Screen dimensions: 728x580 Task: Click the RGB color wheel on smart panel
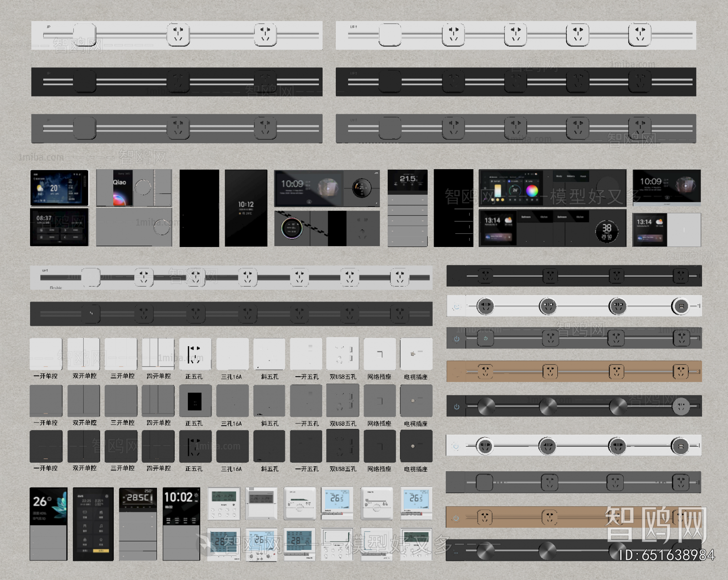(x=532, y=190)
